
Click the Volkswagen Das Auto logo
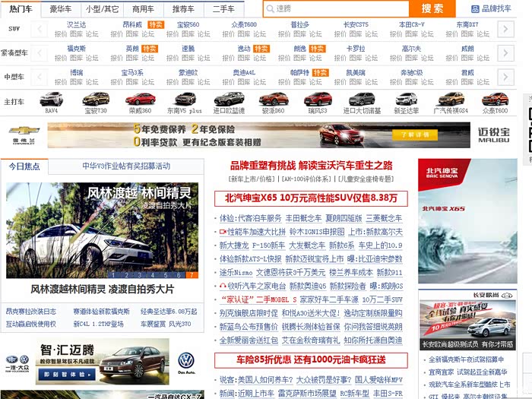(x=186, y=363)
